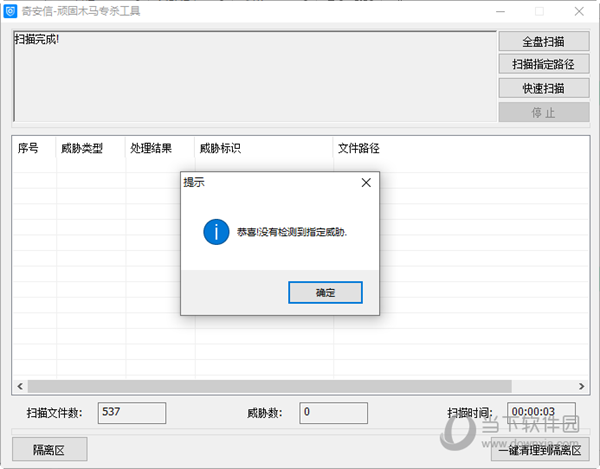The image size is (600, 469).
Task: Click the 威胁数 label
Action: 264,413
